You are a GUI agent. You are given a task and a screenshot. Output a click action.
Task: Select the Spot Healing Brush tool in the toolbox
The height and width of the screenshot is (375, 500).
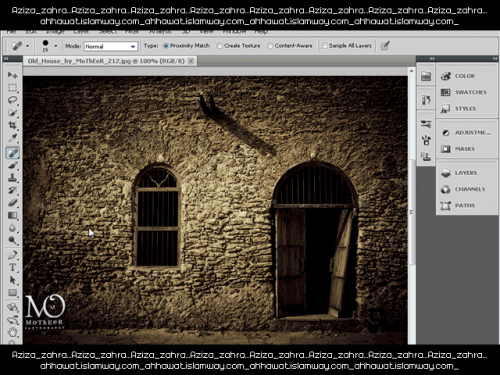point(13,153)
